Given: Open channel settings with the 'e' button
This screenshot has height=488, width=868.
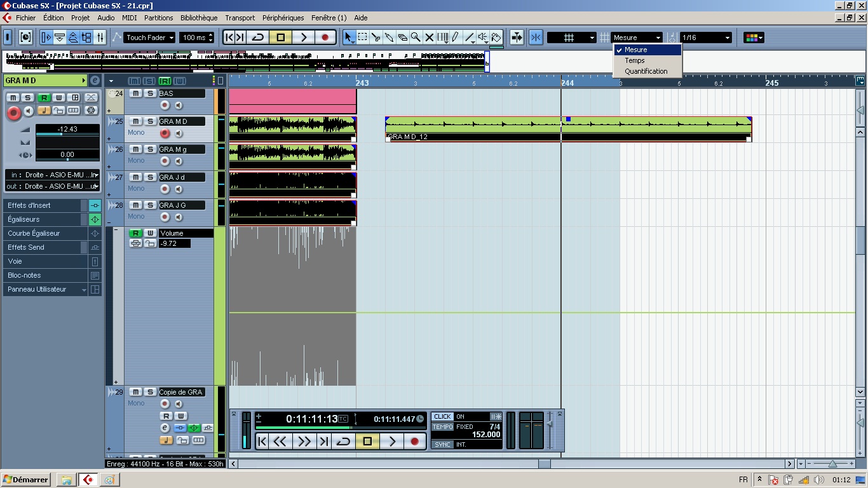Looking at the screenshot, I should point(95,81).
